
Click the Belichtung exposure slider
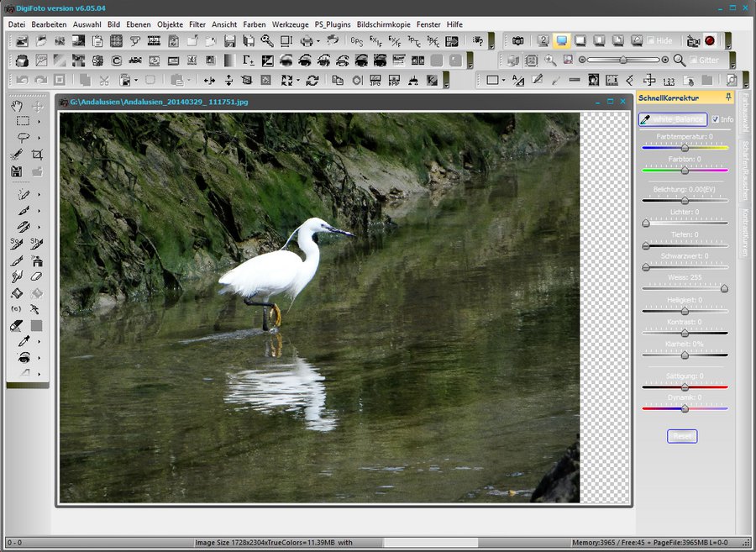point(685,200)
